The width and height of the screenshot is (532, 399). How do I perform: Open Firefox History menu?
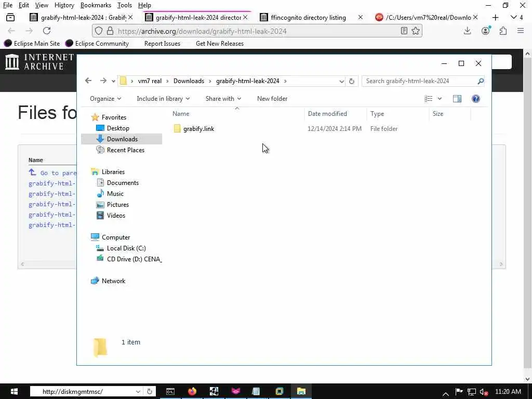64,5
